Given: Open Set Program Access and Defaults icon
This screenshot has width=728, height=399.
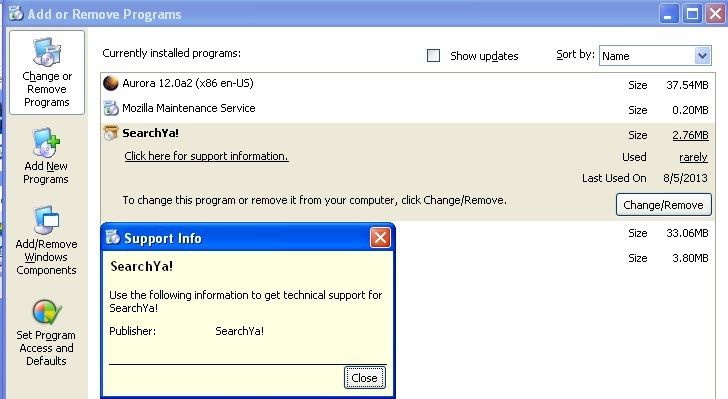Looking at the screenshot, I should click(x=46, y=312).
